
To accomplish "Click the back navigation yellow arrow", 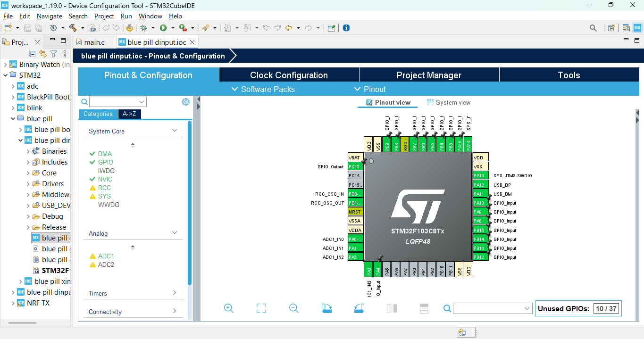I will pos(288,28).
